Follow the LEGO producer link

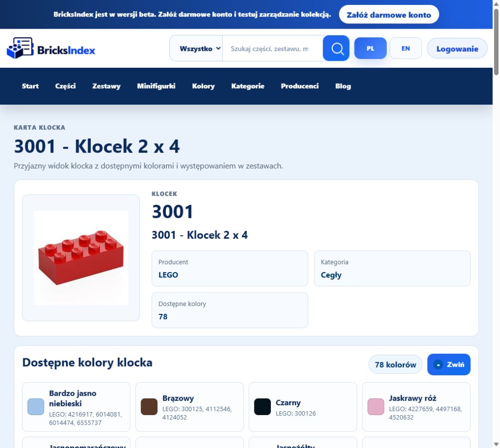(168, 275)
